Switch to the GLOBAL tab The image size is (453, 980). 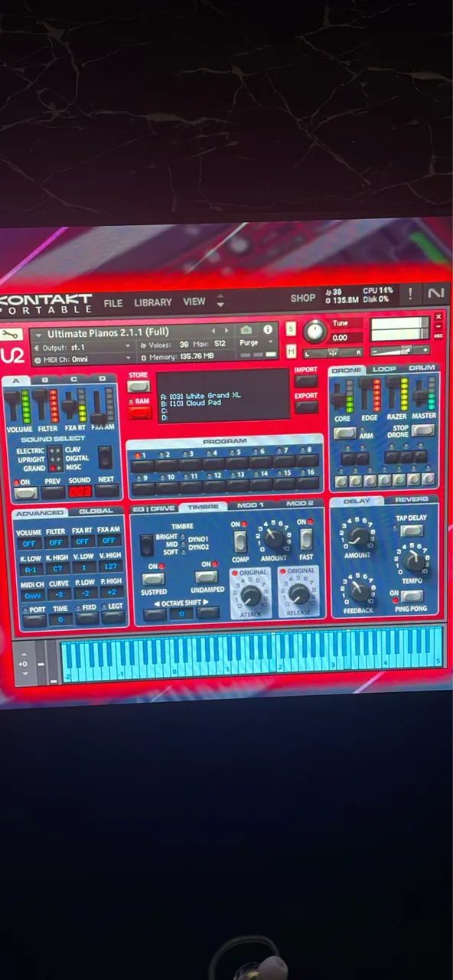[96, 511]
